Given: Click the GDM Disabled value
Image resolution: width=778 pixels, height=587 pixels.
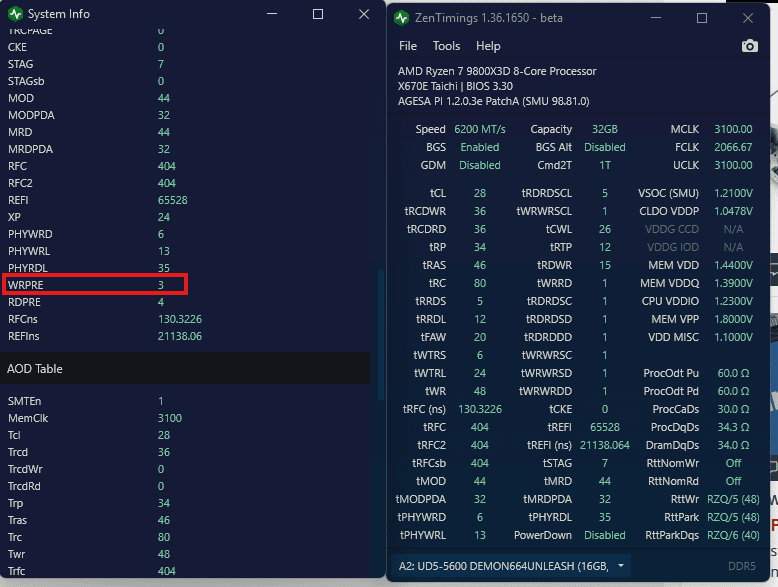Looking at the screenshot, I should [480, 165].
